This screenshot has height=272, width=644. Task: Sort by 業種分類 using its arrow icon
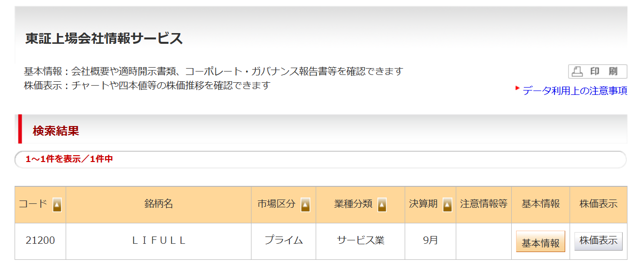(382, 205)
